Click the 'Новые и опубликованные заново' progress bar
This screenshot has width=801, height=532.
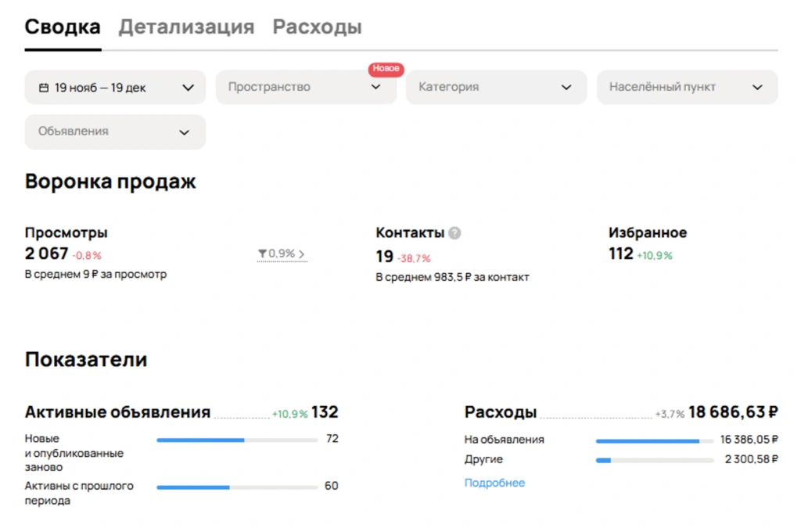point(236,440)
